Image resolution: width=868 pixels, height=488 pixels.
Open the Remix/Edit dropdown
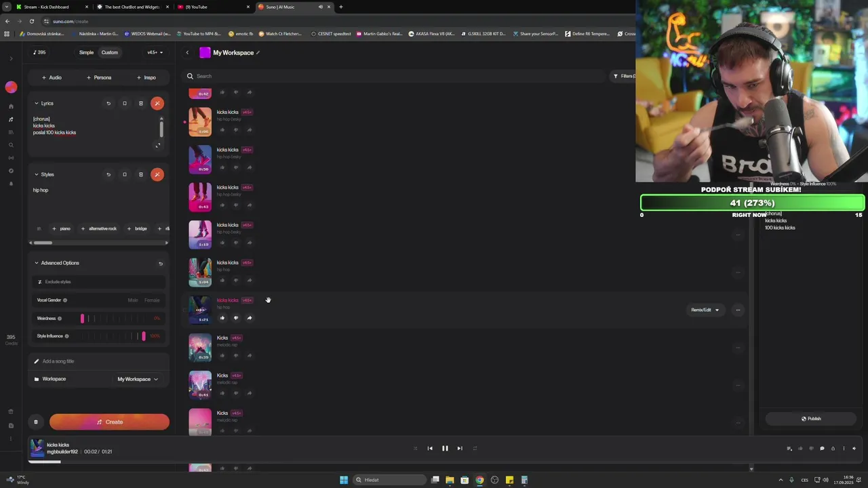pos(705,310)
